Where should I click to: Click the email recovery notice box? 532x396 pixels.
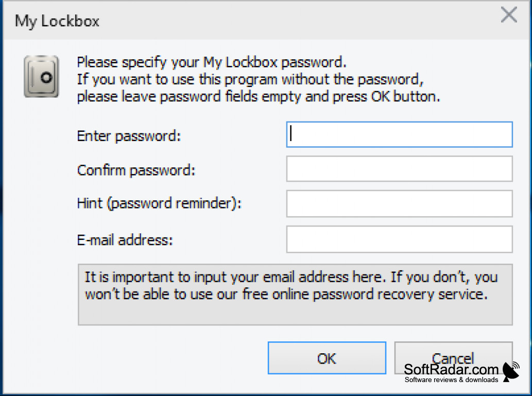[295, 295]
